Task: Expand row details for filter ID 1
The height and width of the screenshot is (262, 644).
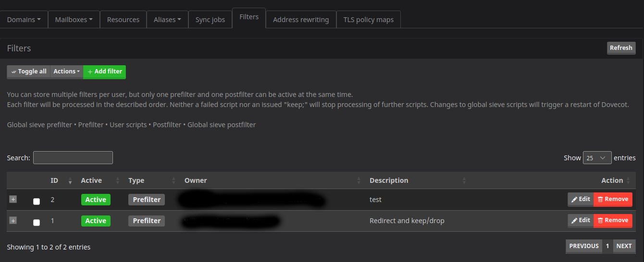Action: coord(13,220)
